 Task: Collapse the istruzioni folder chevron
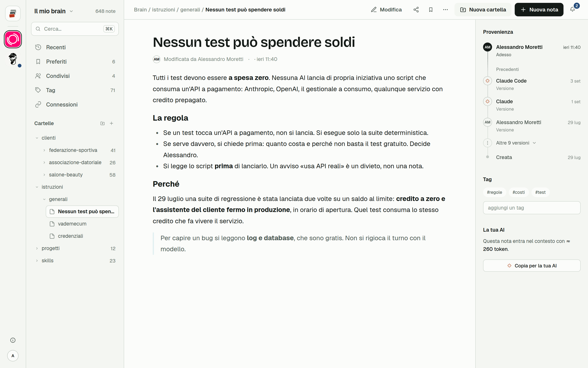[37, 187]
